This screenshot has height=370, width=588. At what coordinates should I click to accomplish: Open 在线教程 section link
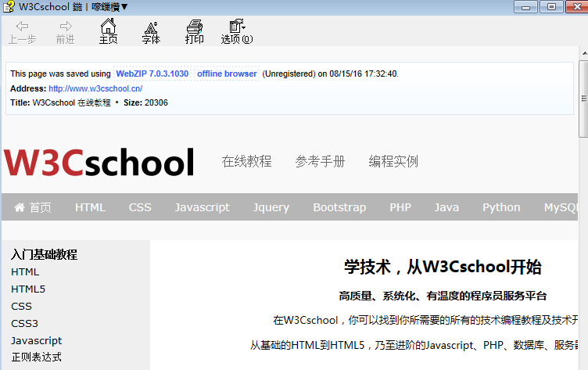(246, 161)
